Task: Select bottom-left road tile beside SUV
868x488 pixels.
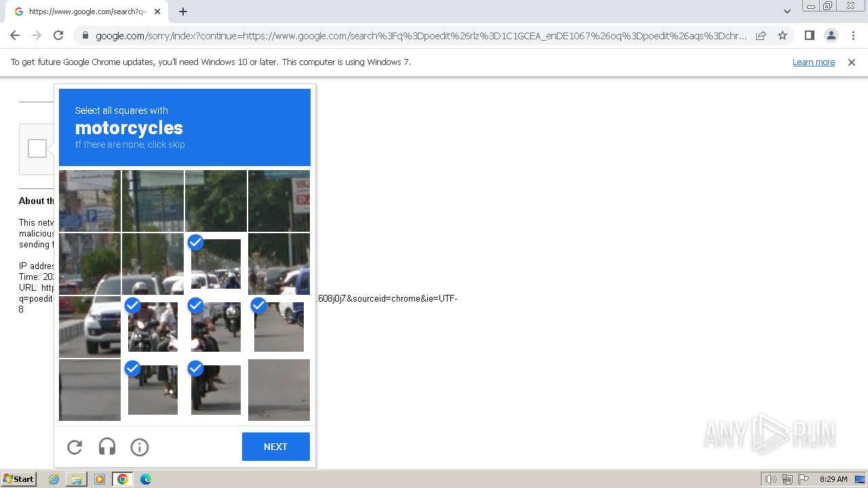Action: click(90, 390)
